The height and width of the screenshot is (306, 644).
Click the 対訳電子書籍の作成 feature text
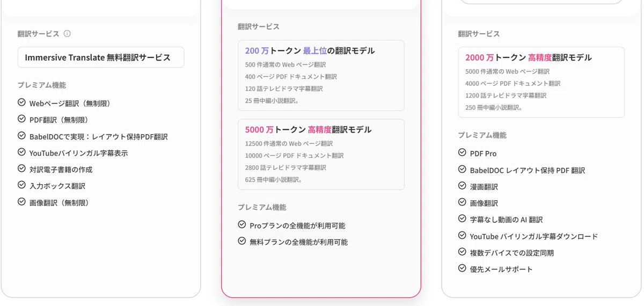pyautogui.click(x=61, y=170)
